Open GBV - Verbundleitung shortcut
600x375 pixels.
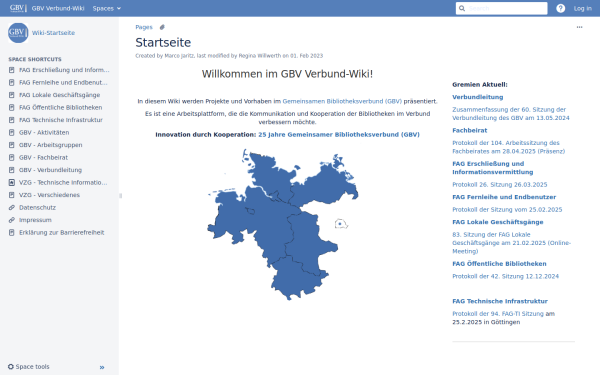[x=51, y=170]
